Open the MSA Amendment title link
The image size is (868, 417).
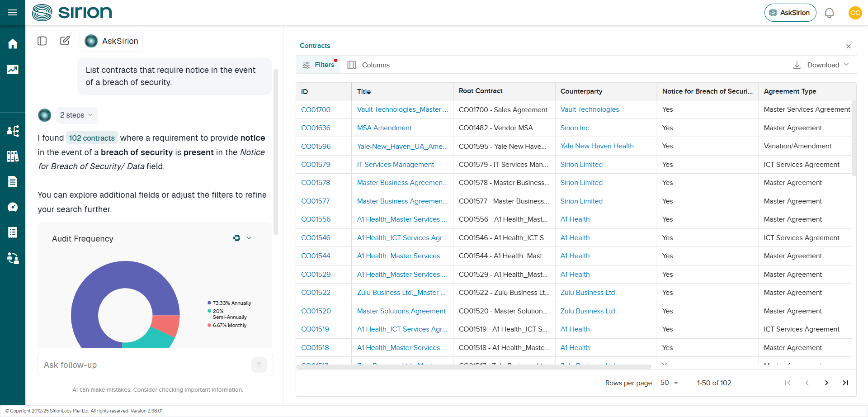384,128
